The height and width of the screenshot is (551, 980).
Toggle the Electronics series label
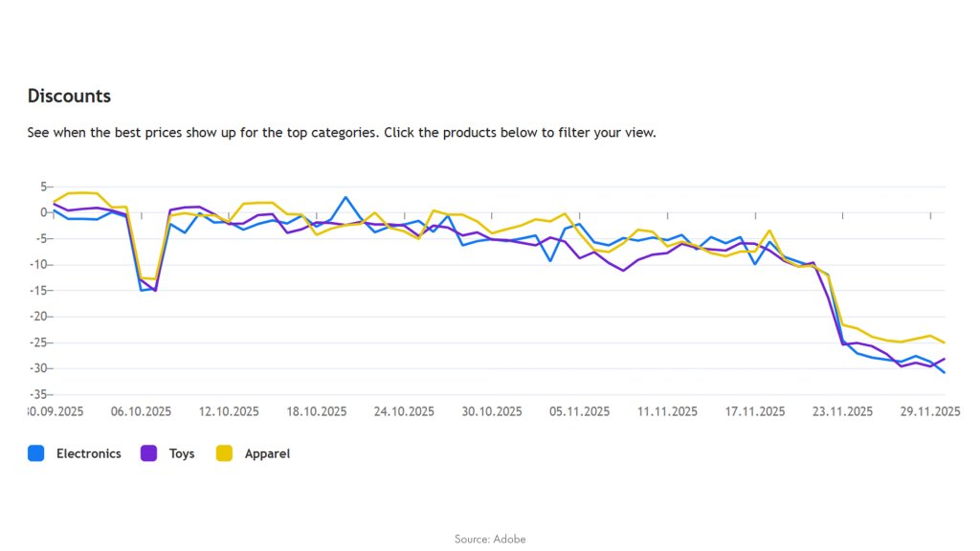click(88, 453)
